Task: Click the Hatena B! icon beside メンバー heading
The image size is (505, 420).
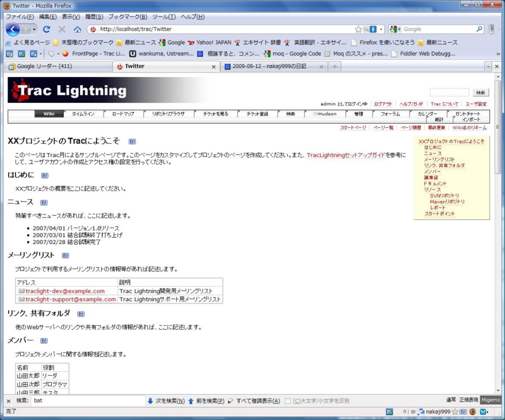Action: pos(44,341)
